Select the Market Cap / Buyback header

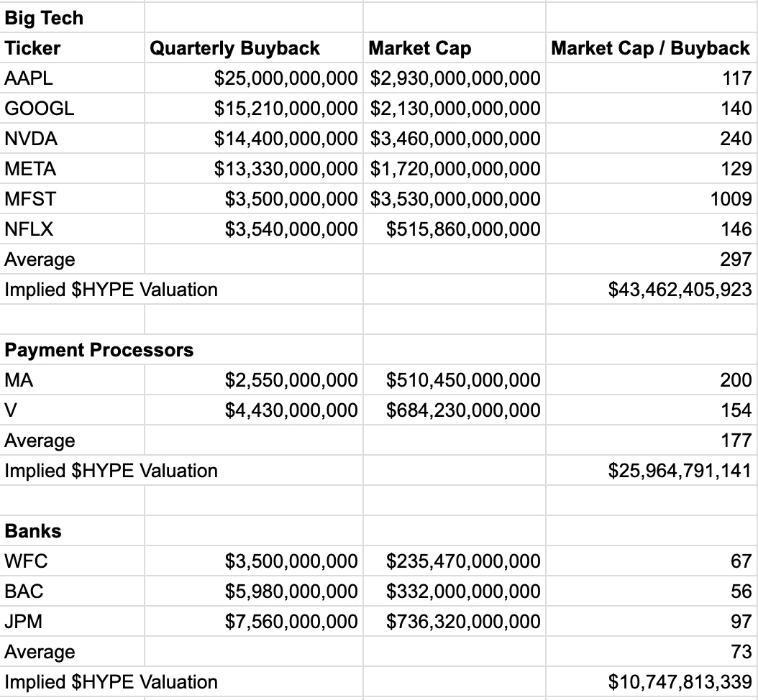pos(650,48)
